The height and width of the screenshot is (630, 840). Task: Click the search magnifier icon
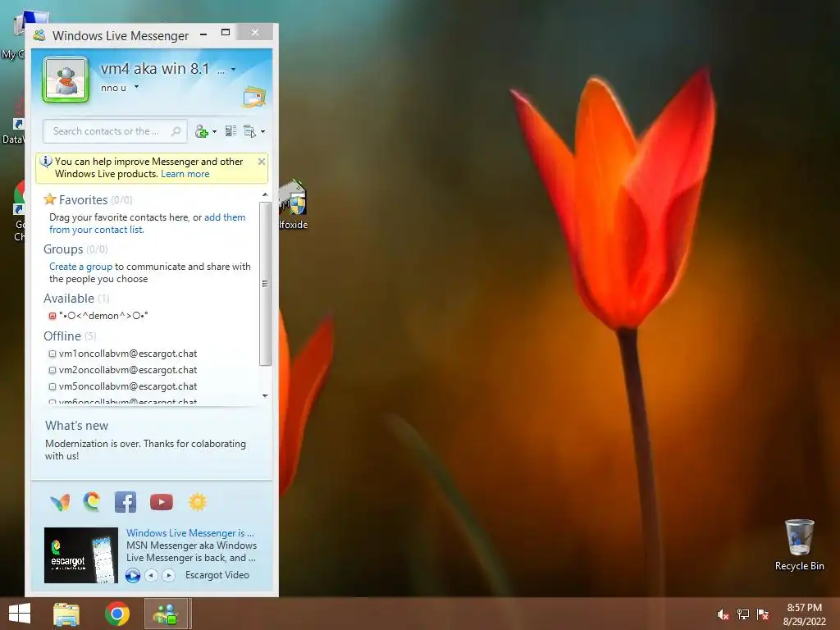coord(176,131)
